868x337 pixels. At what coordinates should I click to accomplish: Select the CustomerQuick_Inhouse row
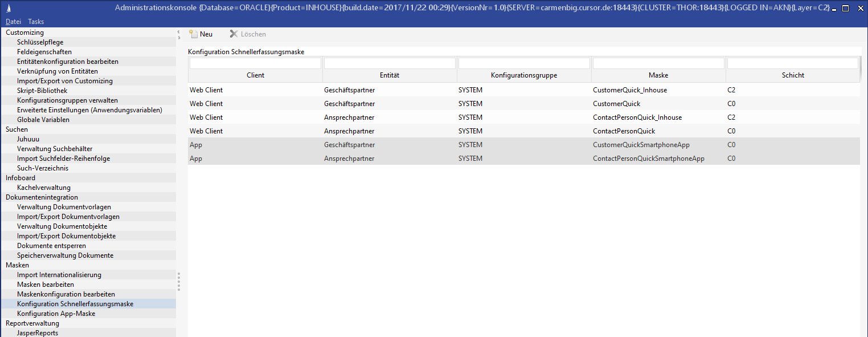tap(629, 90)
